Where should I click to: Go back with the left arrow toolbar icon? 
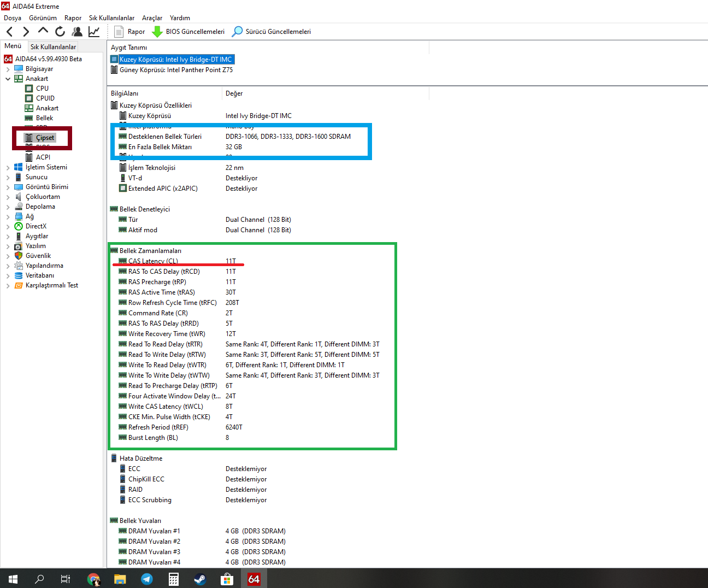[9, 32]
